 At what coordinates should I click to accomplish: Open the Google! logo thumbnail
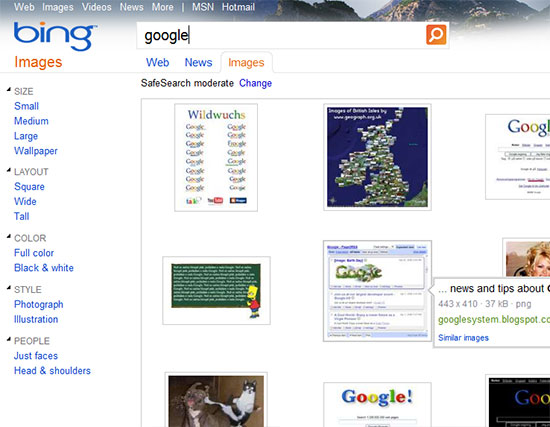[377, 405]
